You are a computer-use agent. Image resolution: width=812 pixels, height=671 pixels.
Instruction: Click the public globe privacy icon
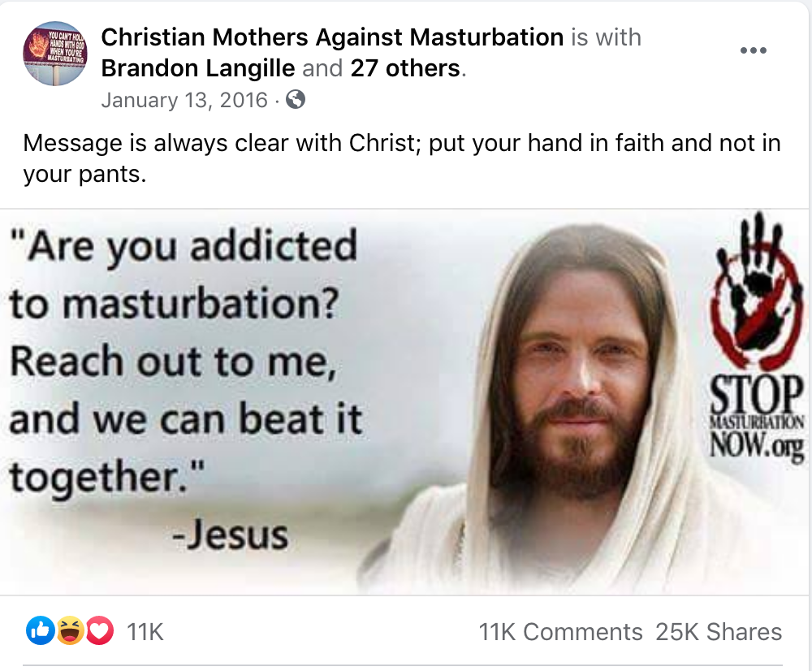click(296, 99)
